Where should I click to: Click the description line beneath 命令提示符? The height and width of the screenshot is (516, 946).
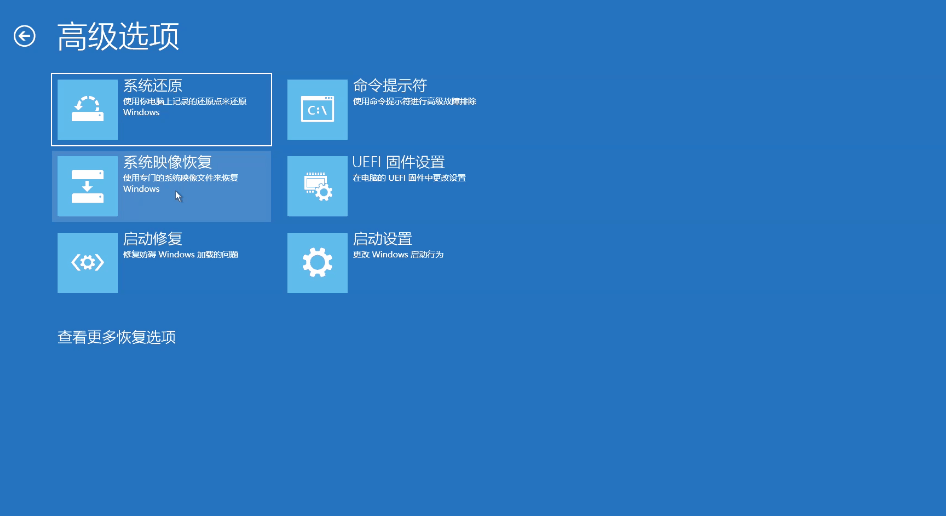point(414,101)
